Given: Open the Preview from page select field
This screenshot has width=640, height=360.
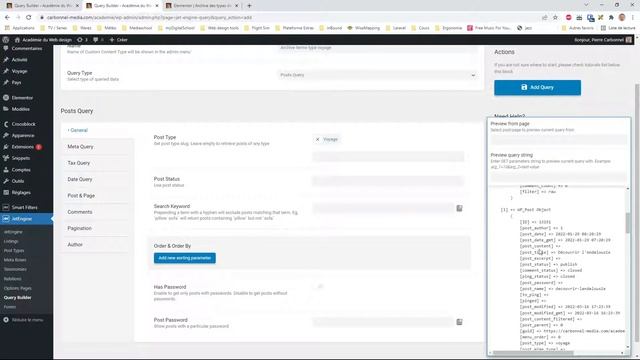Looking at the screenshot, I should (558, 140).
